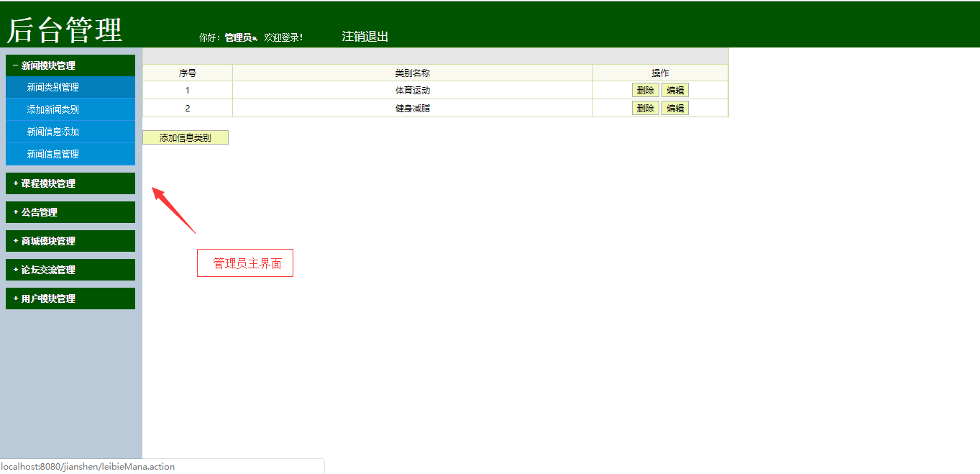Screen dimensions: 980x474
Task: Delete the 健身减脂 category row
Action: (646, 108)
